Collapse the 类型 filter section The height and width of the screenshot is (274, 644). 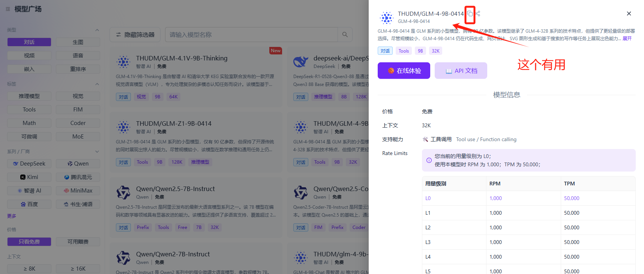point(97,30)
